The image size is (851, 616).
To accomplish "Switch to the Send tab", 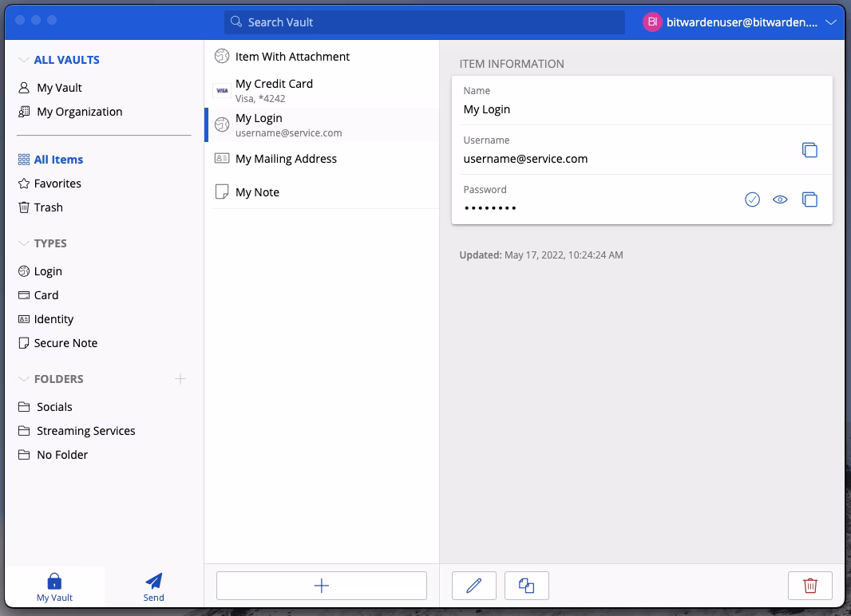I will coord(154,586).
